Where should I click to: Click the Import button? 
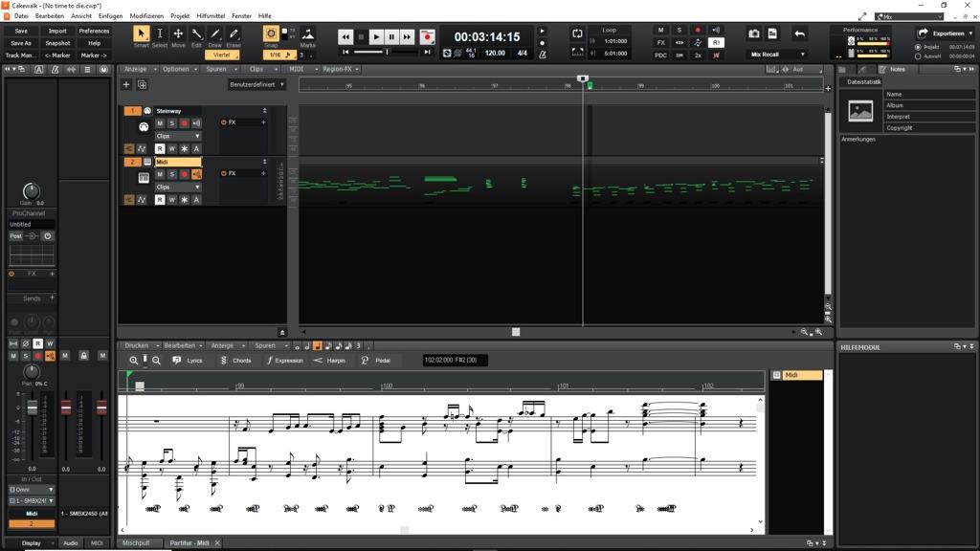tap(57, 31)
